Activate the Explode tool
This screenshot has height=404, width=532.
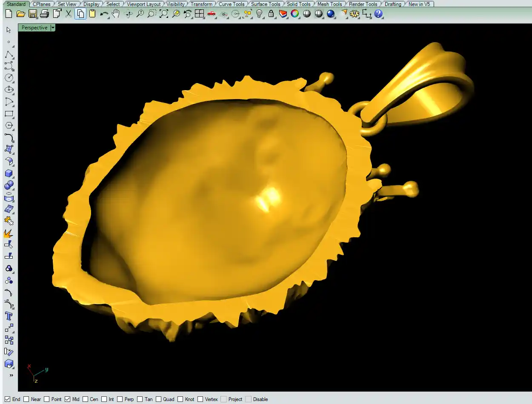9,233
